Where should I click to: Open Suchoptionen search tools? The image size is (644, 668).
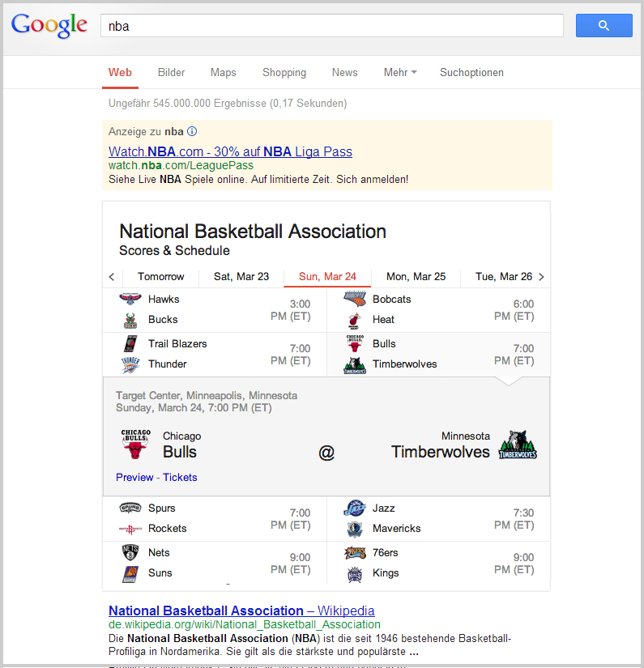tap(471, 73)
